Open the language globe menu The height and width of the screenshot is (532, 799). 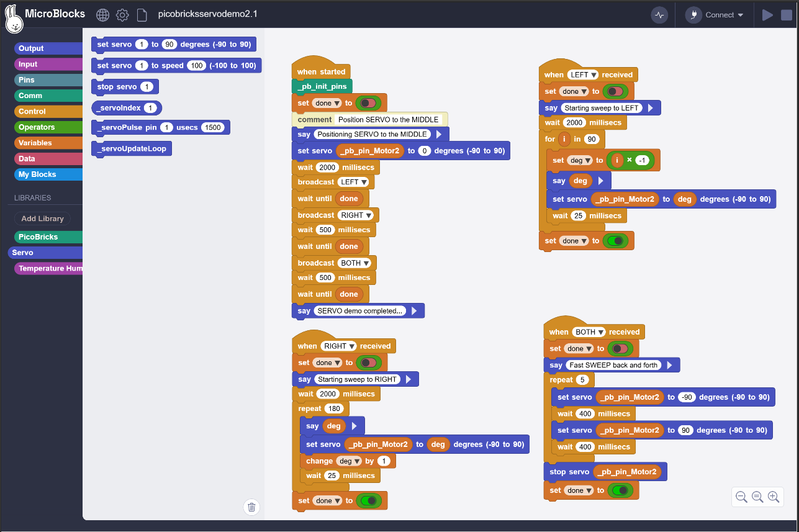tap(103, 15)
